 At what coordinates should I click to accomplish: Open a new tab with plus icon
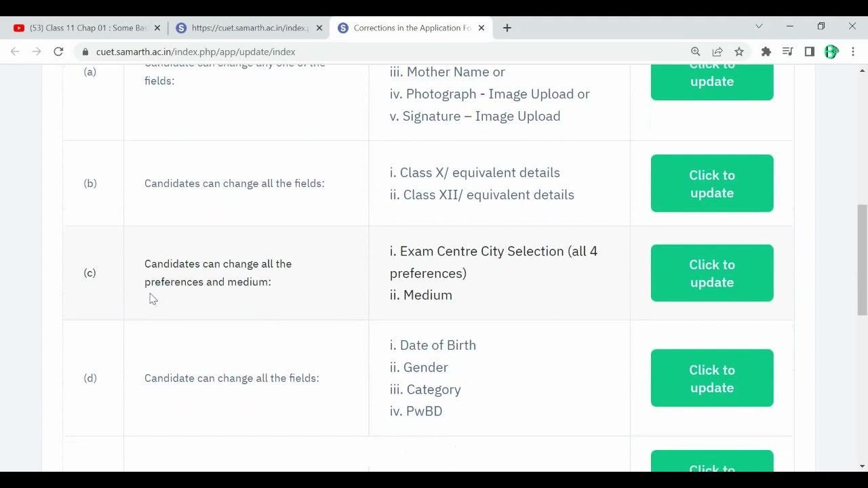pos(507,28)
